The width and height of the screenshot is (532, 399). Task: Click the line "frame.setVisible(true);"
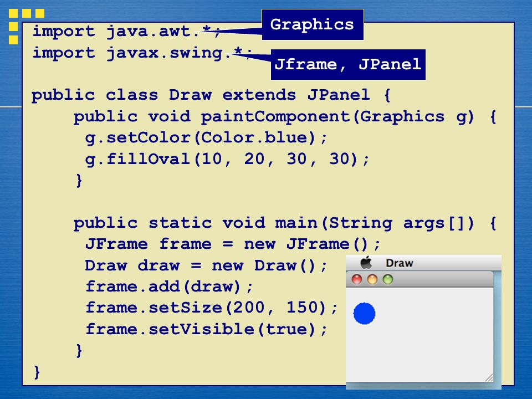[x=206, y=329]
